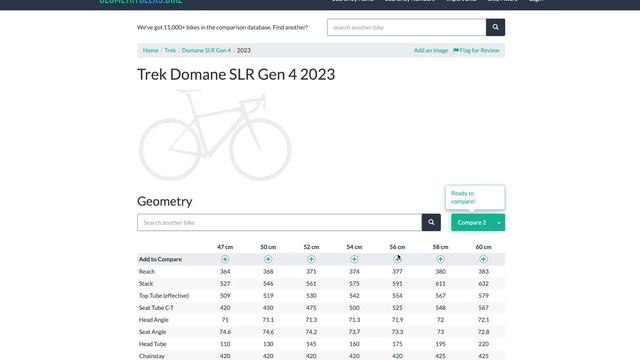Add the 58 cm size to compare

440,259
